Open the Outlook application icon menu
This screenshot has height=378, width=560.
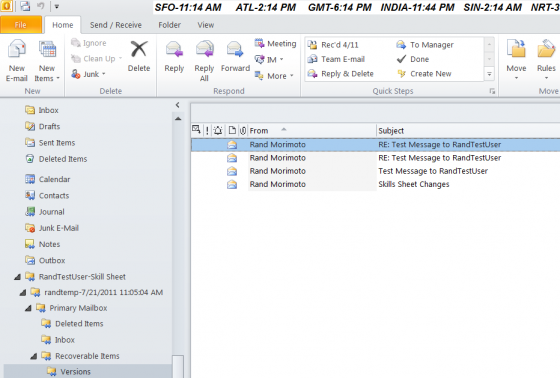pyautogui.click(x=6, y=6)
